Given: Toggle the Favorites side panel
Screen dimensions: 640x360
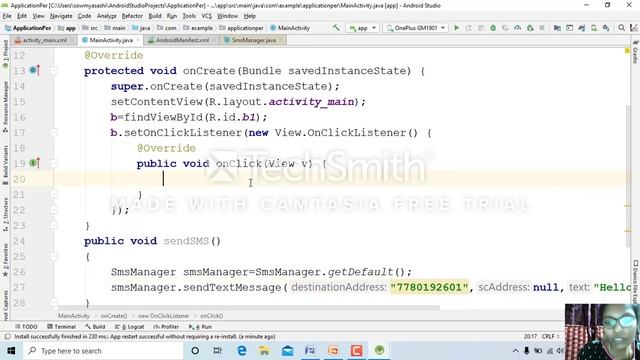Looking at the screenshot, I should pos(5,260).
